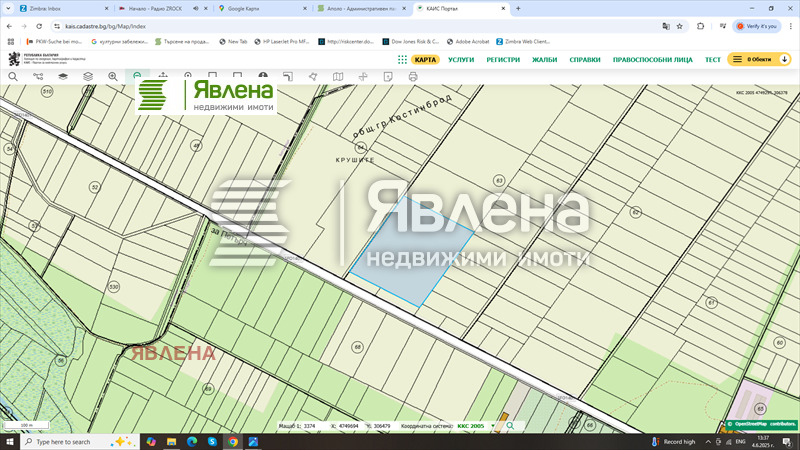Open the Skype icon in taskbar

(x=213, y=441)
